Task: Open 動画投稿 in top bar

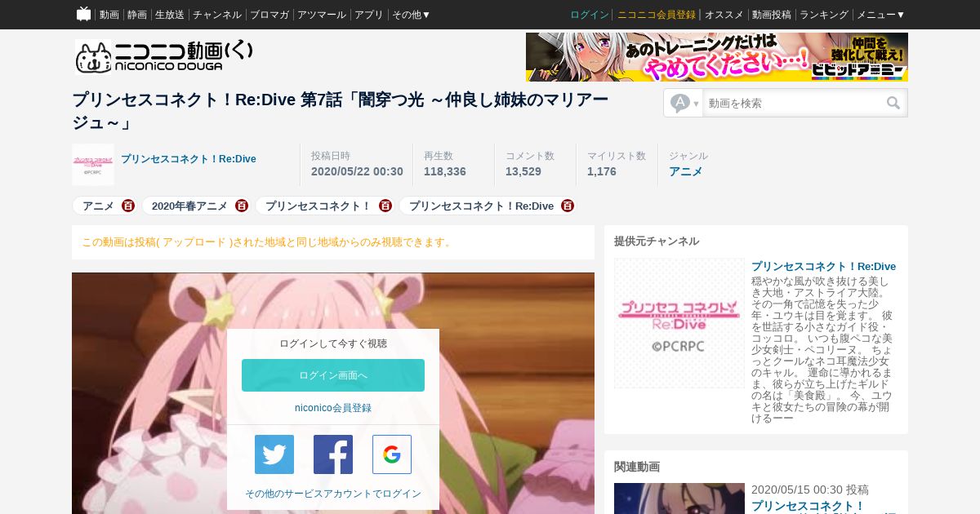Action: click(772, 15)
